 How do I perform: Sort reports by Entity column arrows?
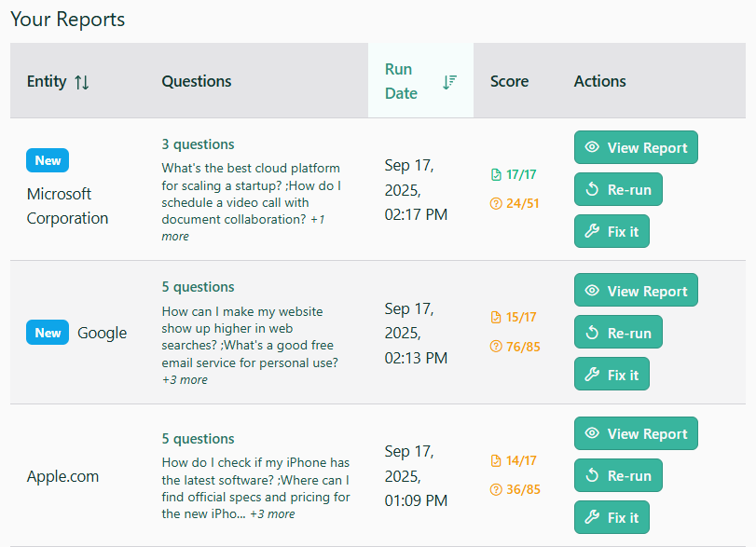(82, 82)
